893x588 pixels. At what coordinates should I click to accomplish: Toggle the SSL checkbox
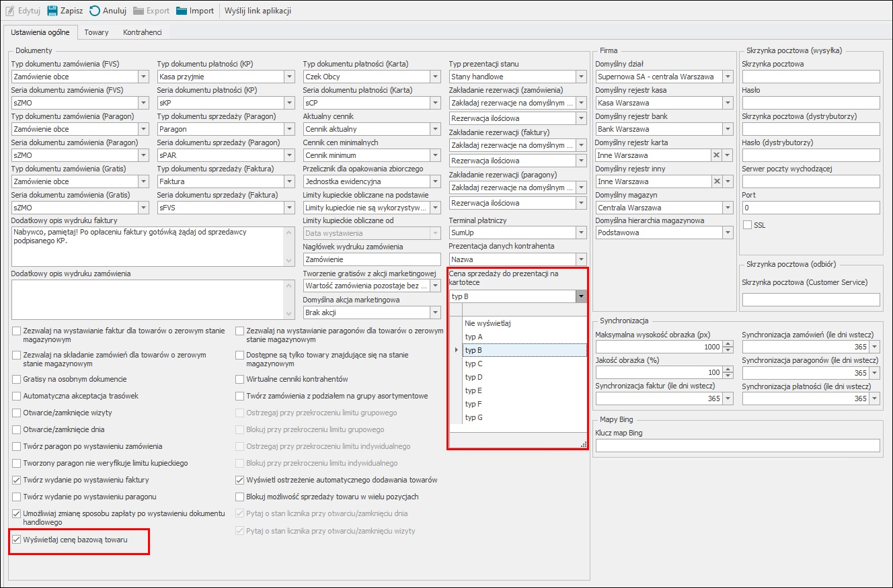[x=747, y=224]
